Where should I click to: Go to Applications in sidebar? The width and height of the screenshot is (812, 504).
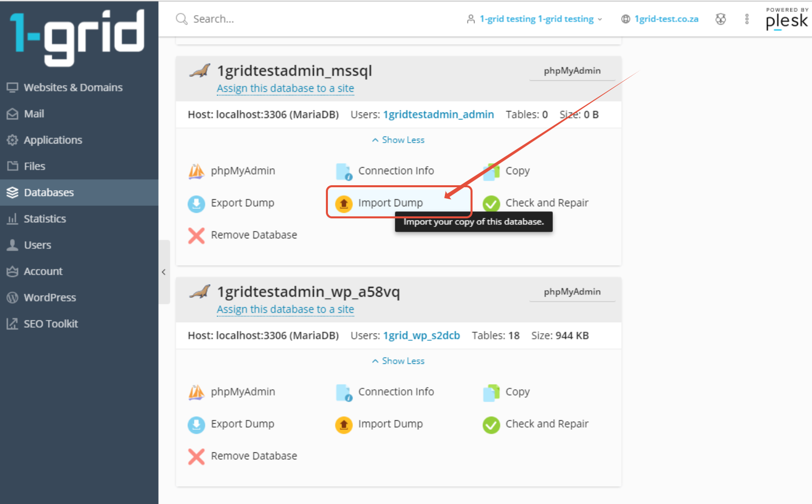[x=79, y=140]
